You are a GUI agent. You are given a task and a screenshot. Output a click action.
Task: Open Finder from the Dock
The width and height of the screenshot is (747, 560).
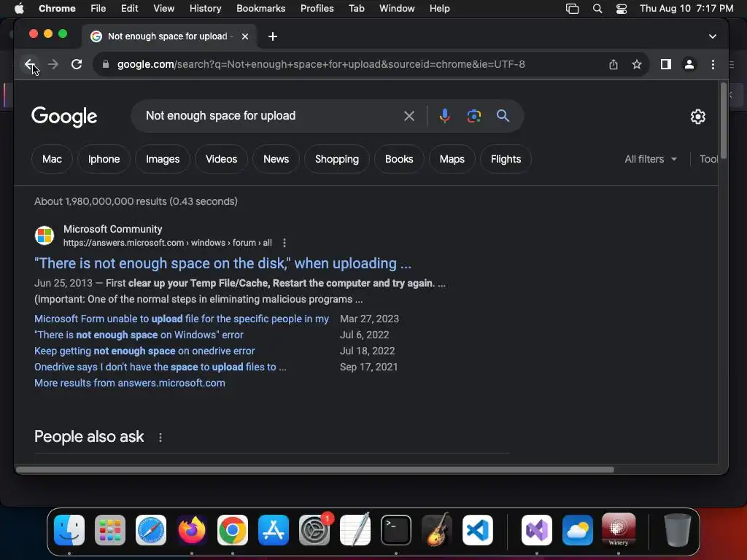point(69,529)
